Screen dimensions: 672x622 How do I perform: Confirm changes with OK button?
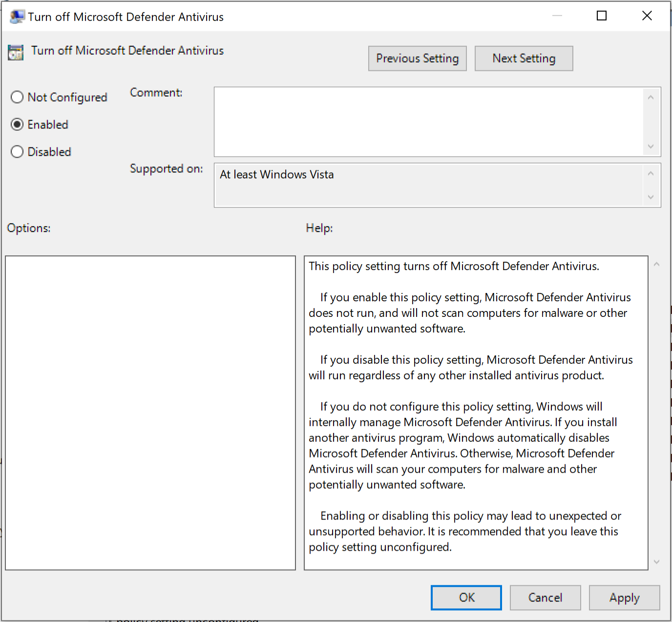(466, 598)
